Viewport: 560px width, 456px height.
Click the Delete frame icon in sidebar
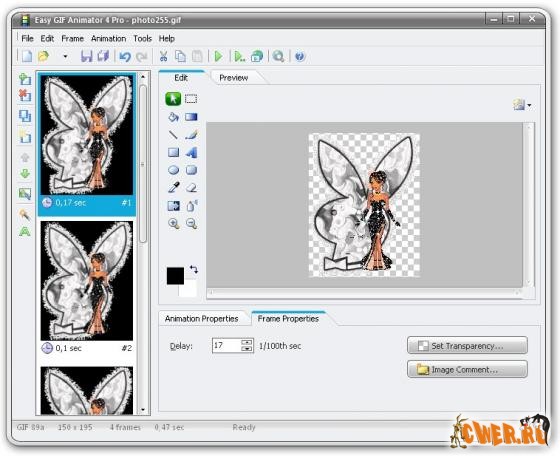click(x=25, y=95)
